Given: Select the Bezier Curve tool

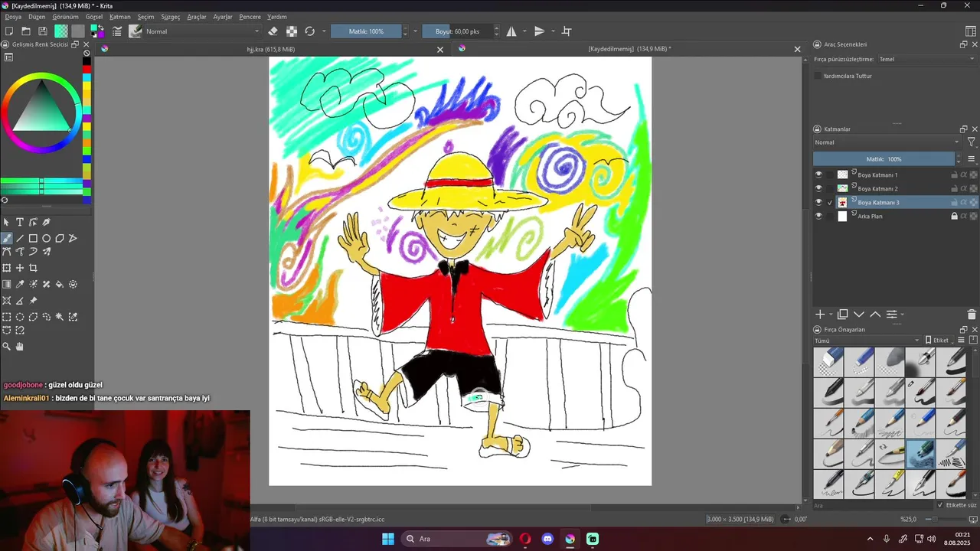Looking at the screenshot, I should tap(7, 251).
